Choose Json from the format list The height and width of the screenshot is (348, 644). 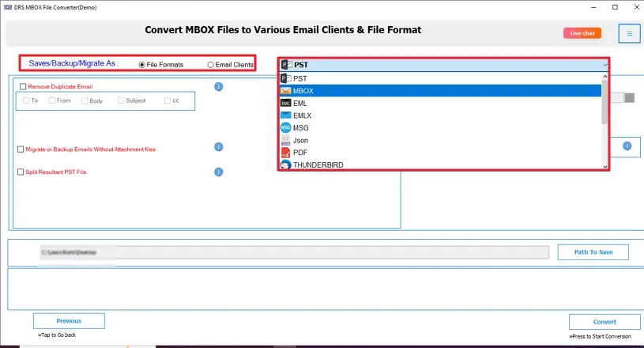(441, 140)
